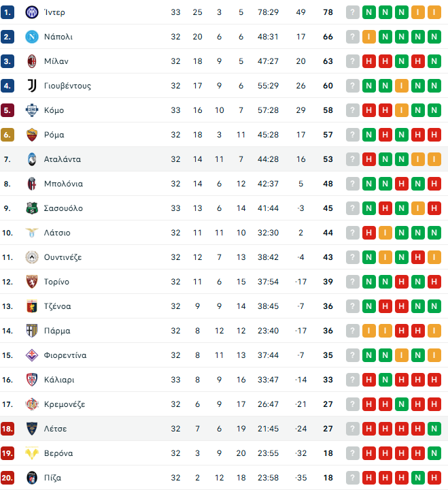Click the Juventus logo icon
This screenshot has width=448, height=490.
(x=31, y=86)
